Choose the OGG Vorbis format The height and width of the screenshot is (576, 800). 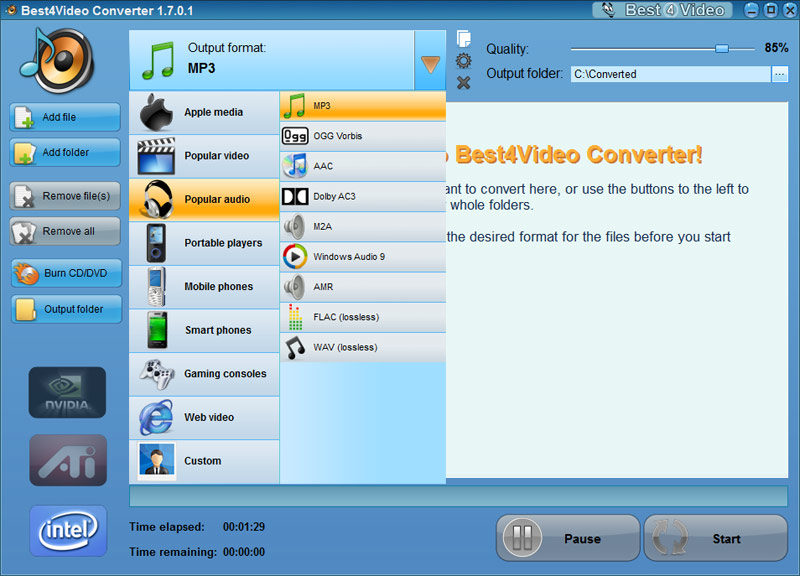click(363, 136)
